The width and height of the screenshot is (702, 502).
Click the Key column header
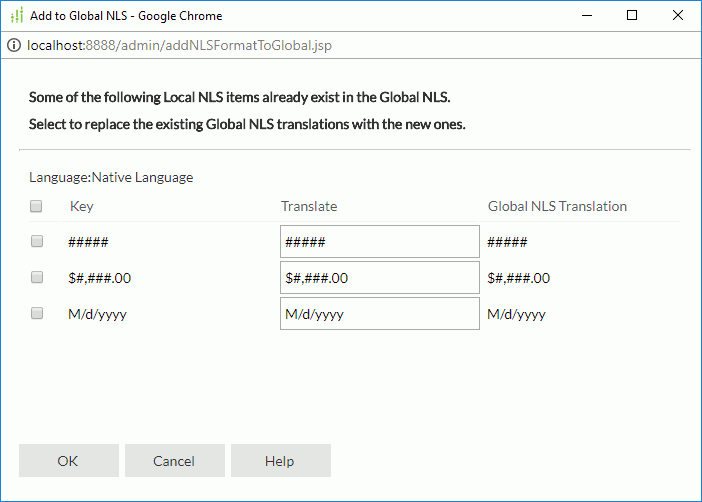[x=81, y=206]
